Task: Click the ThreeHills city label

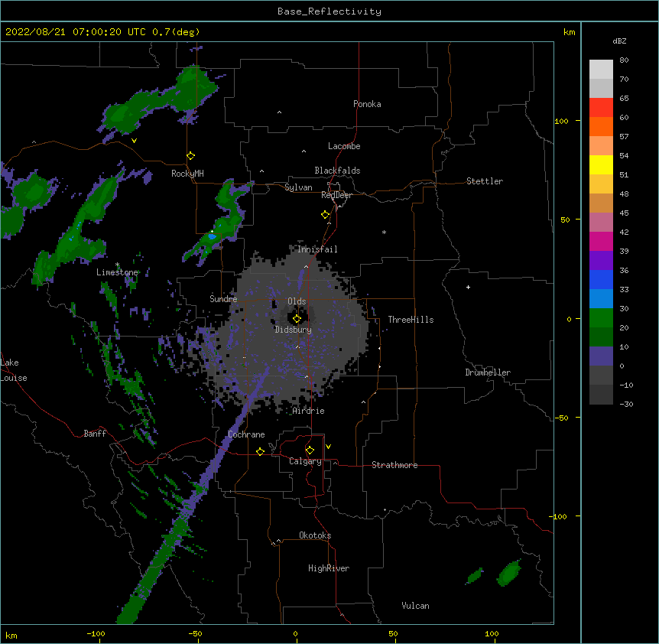Action: point(411,320)
